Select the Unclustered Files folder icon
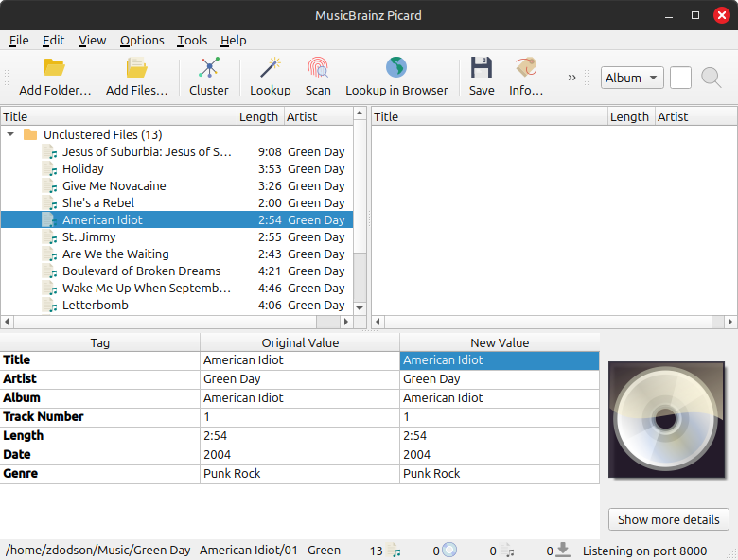 coord(30,134)
